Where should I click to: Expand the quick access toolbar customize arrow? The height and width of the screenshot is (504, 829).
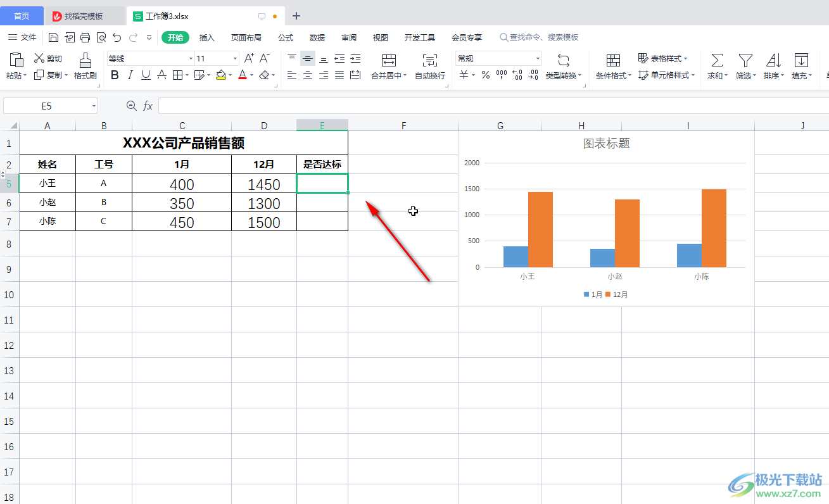(x=149, y=37)
